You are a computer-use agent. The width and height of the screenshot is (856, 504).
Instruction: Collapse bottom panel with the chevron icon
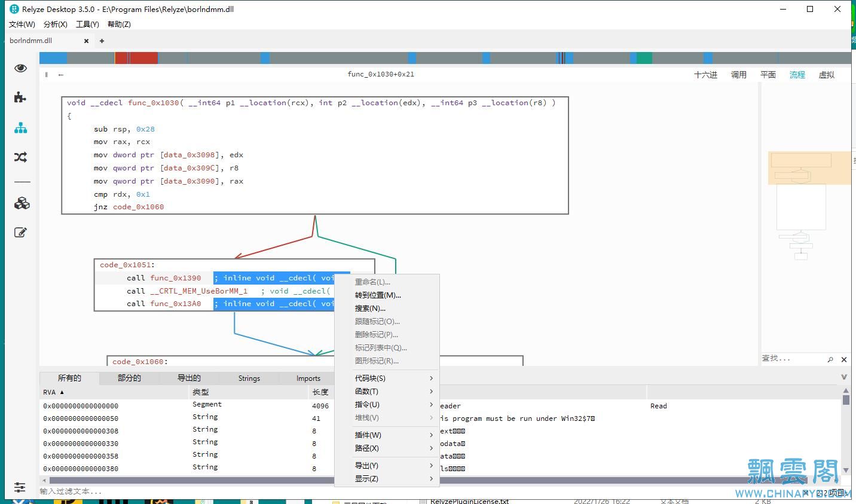click(844, 377)
